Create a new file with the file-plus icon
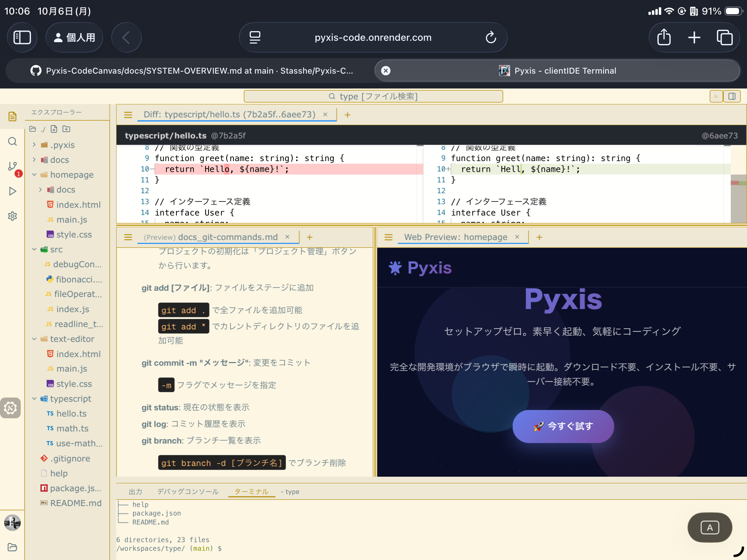The height and width of the screenshot is (560, 747). [54, 129]
